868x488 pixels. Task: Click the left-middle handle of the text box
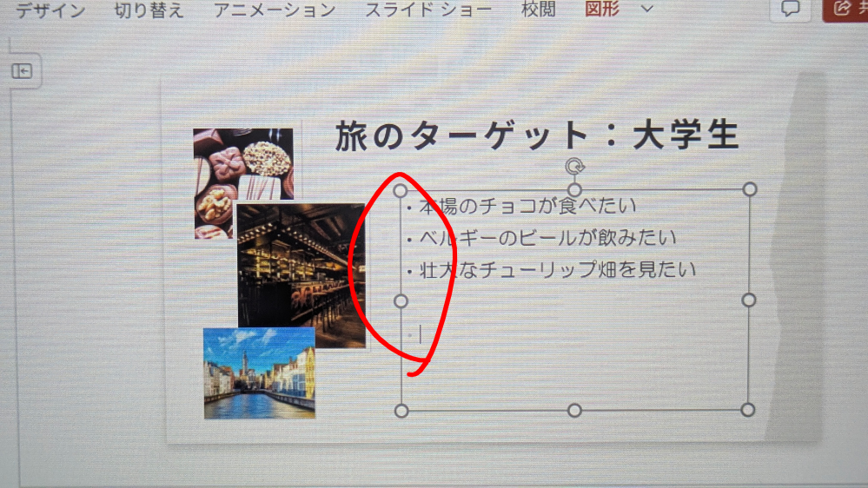[401, 301]
